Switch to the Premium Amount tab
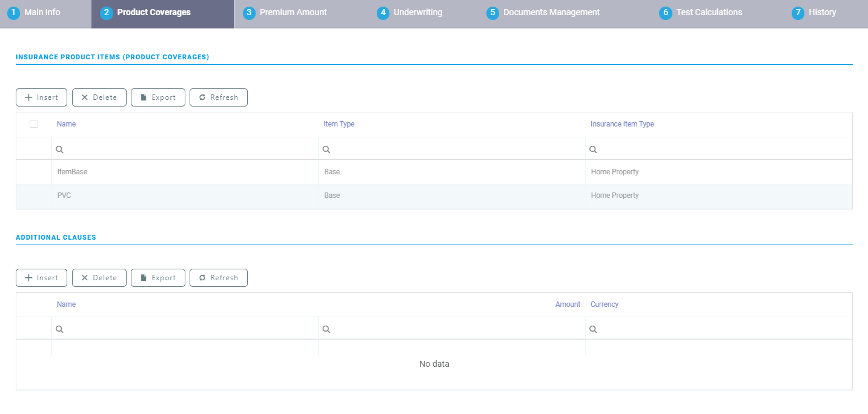The image size is (868, 414). pos(293,13)
